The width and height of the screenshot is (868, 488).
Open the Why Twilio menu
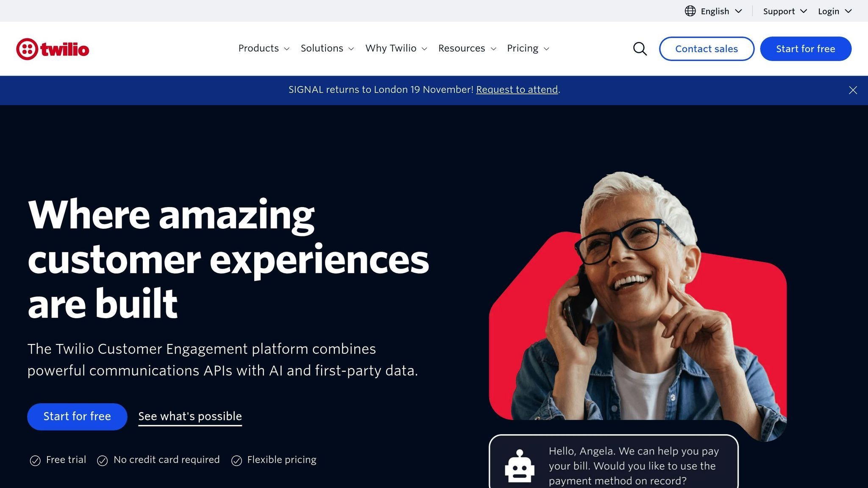point(395,48)
